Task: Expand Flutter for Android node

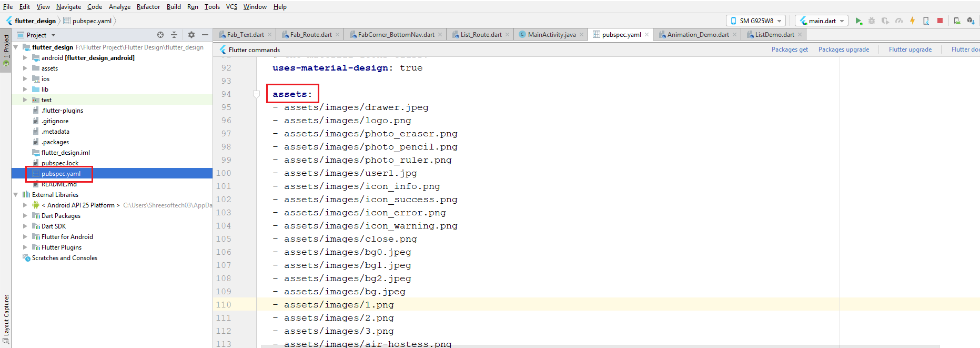Action: point(25,237)
